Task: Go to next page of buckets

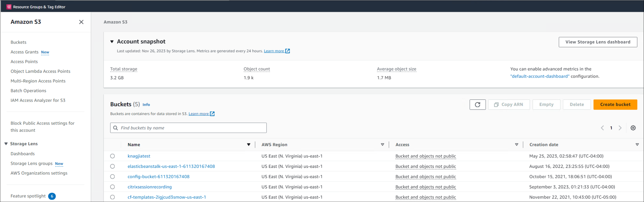Action: coord(620,128)
